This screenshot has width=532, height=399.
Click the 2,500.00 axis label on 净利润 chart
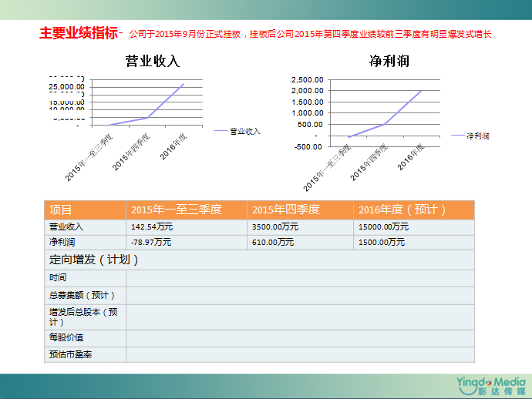click(x=307, y=80)
